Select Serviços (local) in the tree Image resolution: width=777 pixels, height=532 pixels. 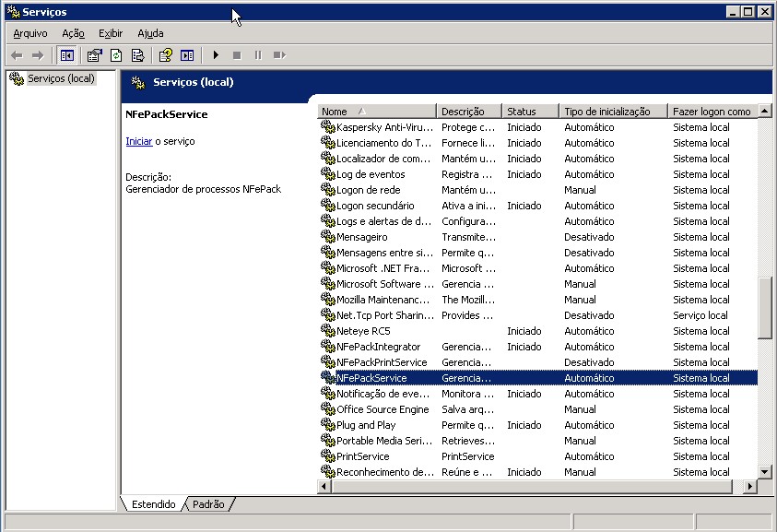click(61, 78)
